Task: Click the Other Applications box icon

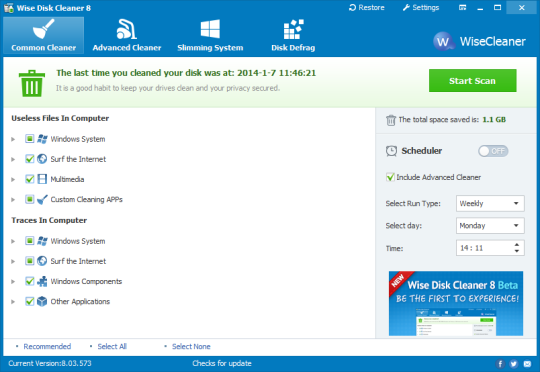Action: click(x=42, y=301)
